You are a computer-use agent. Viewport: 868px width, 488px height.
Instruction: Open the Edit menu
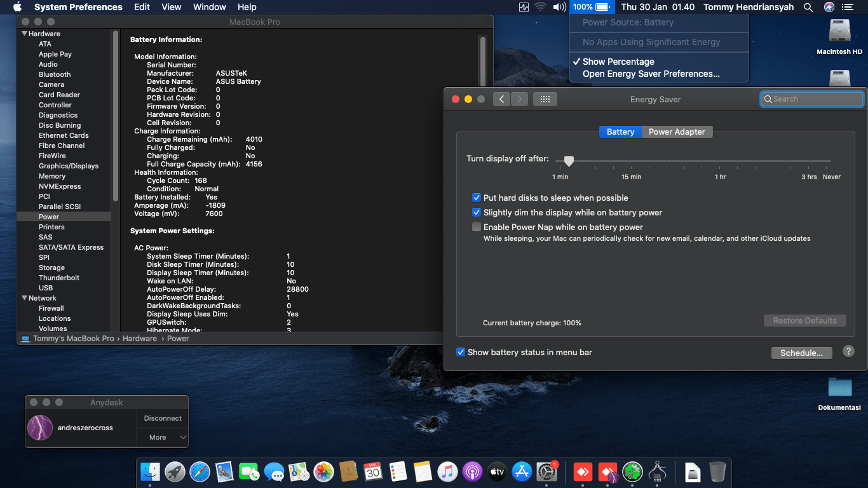point(142,7)
